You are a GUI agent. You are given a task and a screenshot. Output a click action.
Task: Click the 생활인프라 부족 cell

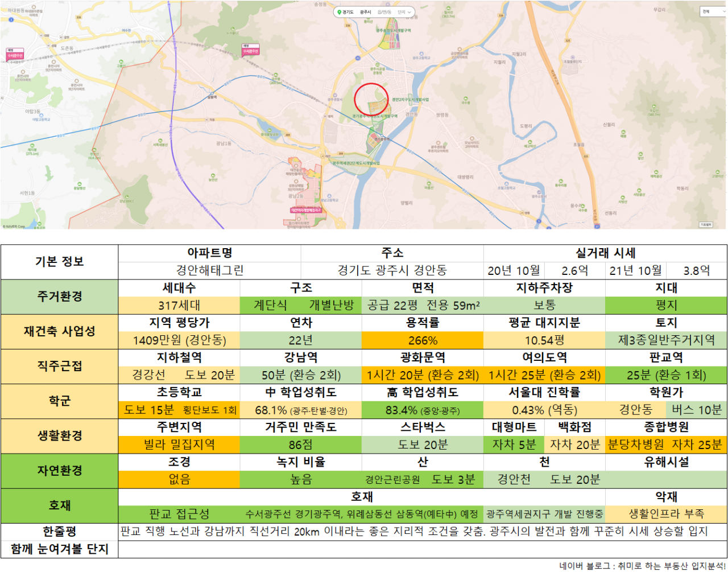coord(666,514)
